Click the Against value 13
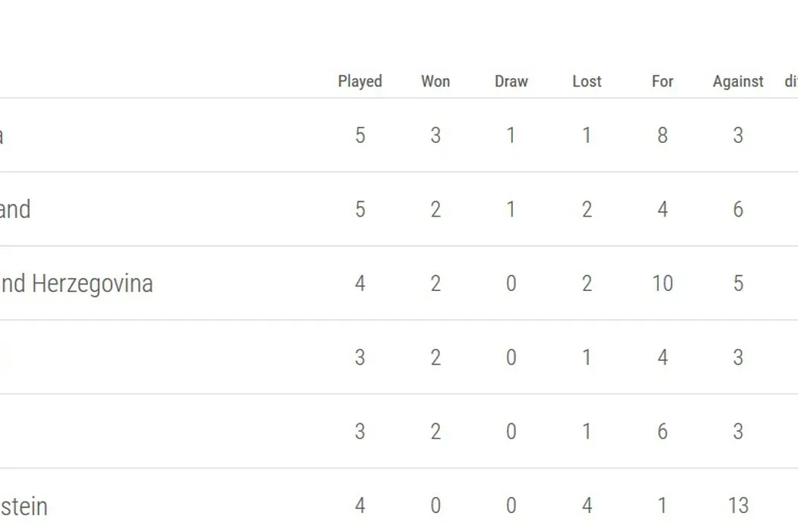The height and width of the screenshot is (532, 798). [x=738, y=505]
